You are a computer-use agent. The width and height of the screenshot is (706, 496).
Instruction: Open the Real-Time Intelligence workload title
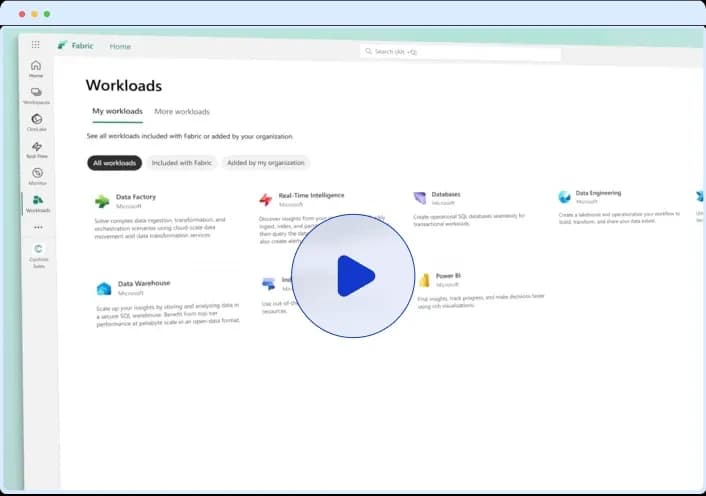pyautogui.click(x=311, y=195)
